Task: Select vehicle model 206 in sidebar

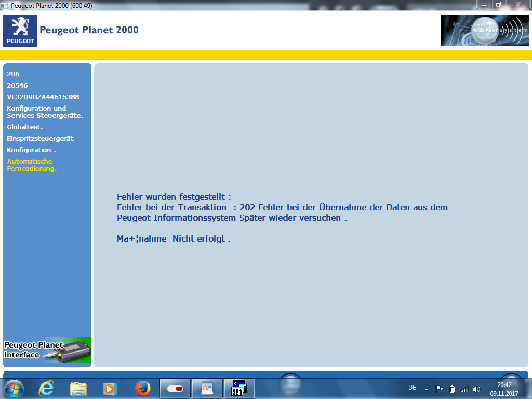Action: (14, 74)
